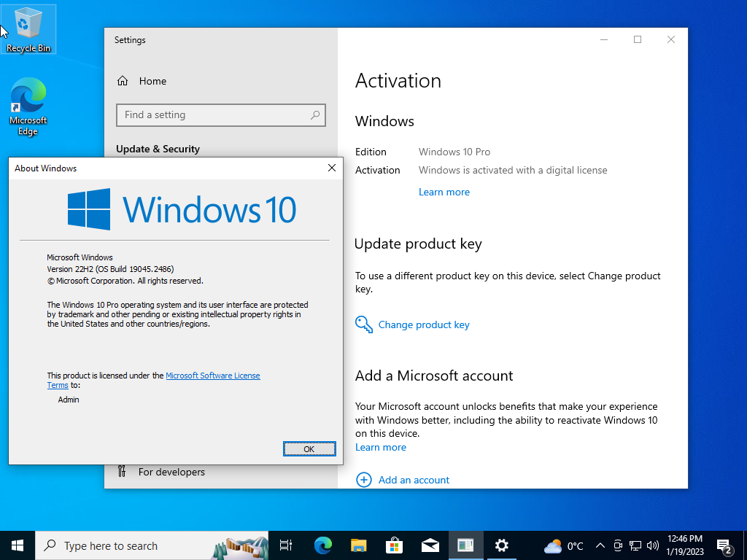Click the Update product key heading
747x560 pixels.
418,244
